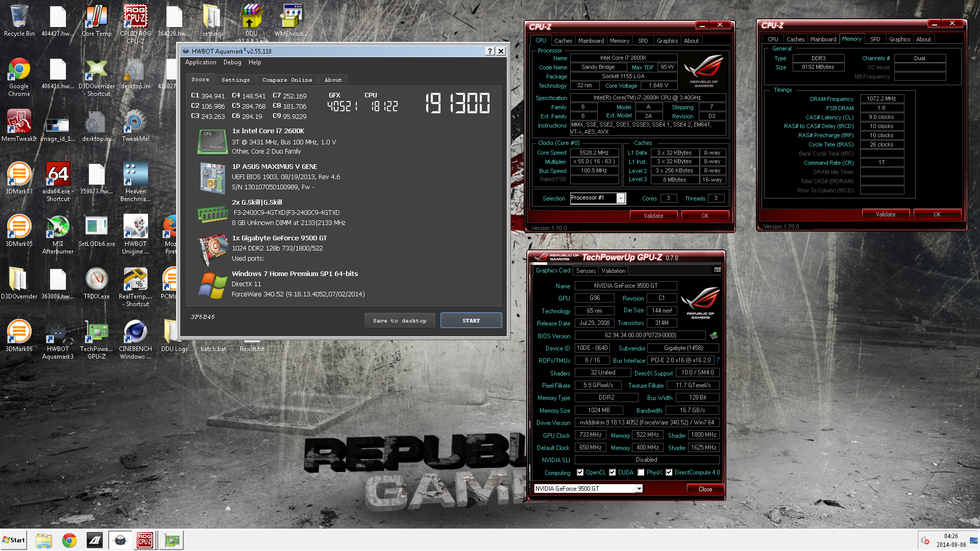This screenshot has width=980, height=551.
Task: Open the Heaven Benchmark desktop icon
Action: click(135, 182)
